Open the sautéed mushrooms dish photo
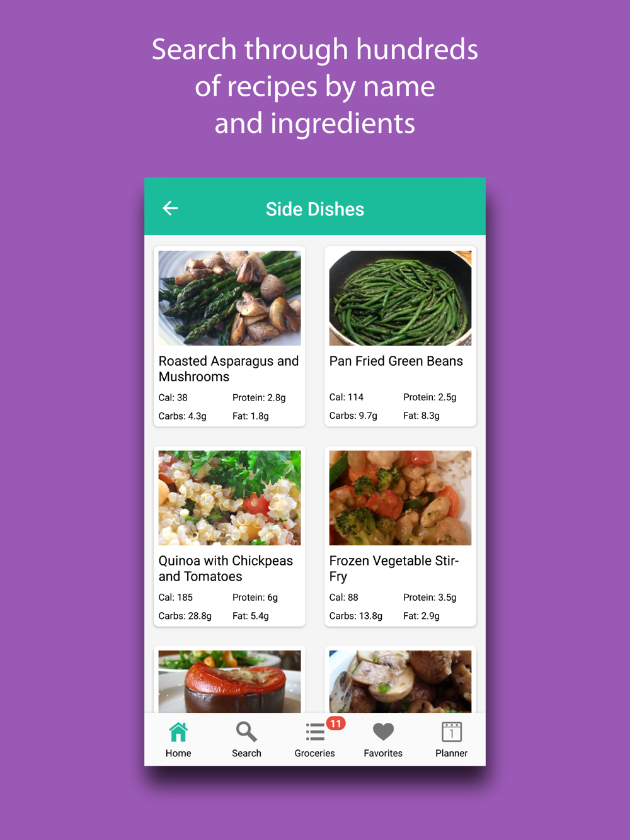The height and width of the screenshot is (840, 630). click(400, 681)
